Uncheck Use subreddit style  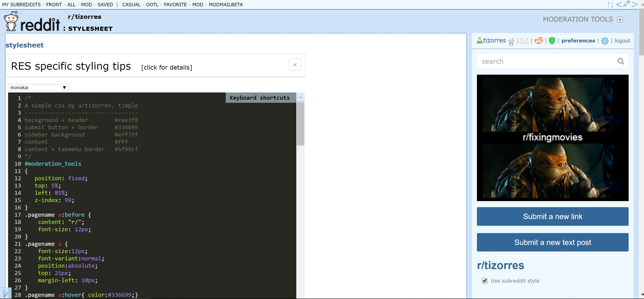485,281
